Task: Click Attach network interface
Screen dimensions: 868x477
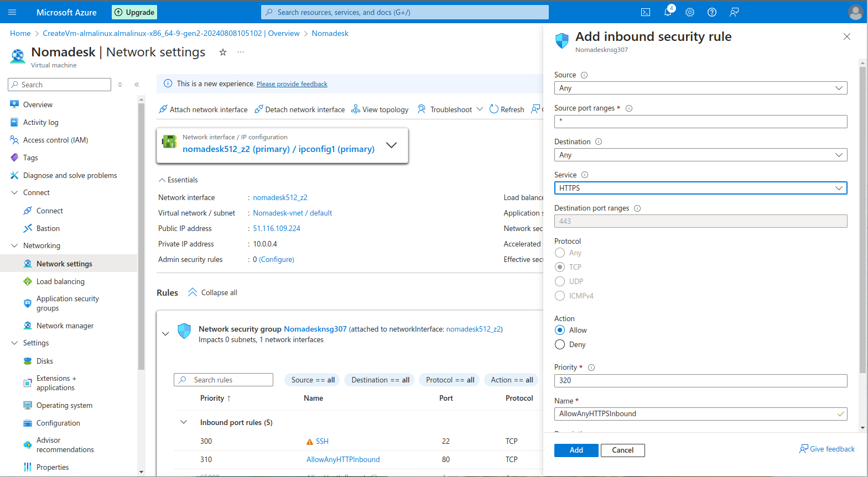Action: click(203, 109)
